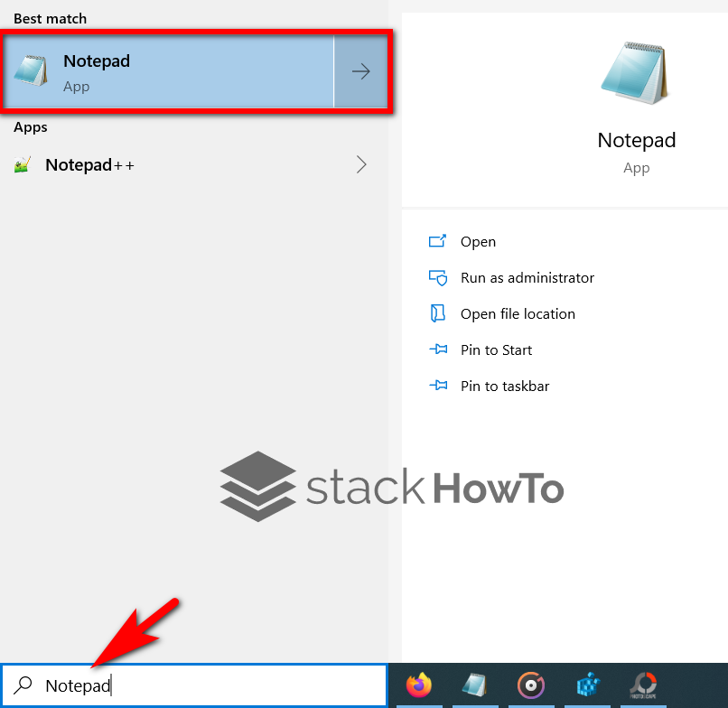The height and width of the screenshot is (708, 728).
Task: Expand Notepad++ chevron arrow
Action: click(361, 164)
